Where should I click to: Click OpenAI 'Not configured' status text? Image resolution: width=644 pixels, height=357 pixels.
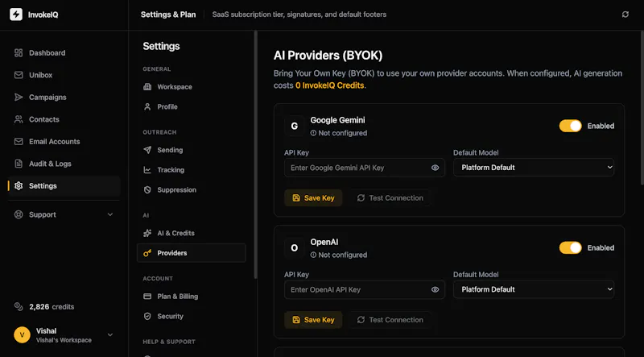pyautogui.click(x=343, y=255)
